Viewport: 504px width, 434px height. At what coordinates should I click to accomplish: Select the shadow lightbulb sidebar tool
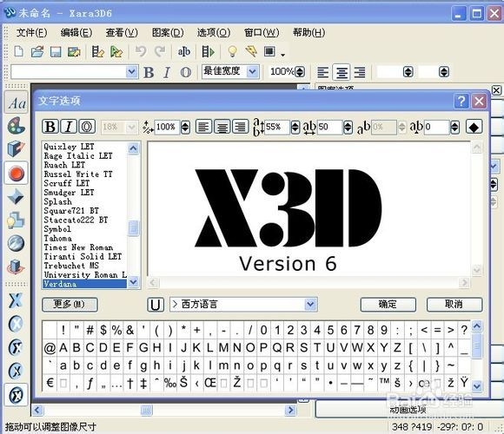point(16,220)
